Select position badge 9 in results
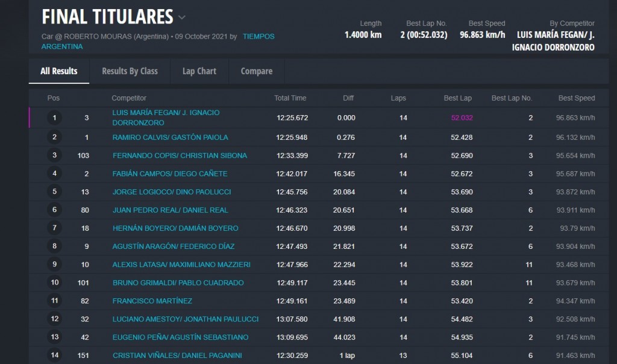617x364 pixels. (54, 264)
